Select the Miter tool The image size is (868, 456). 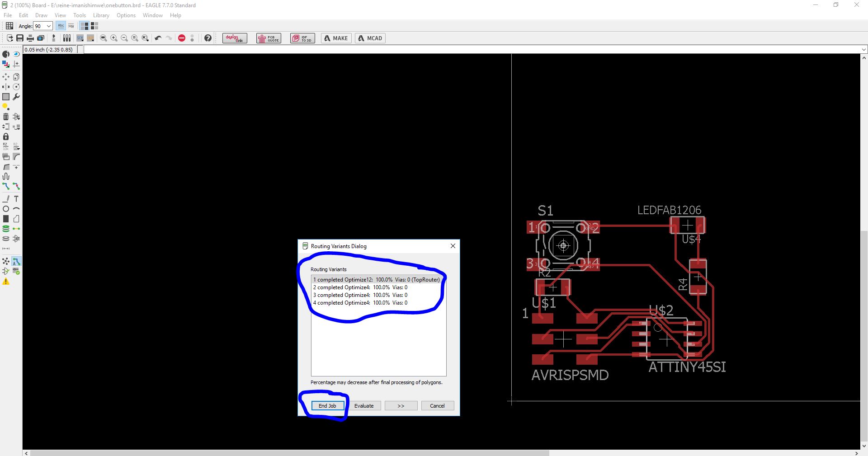(16, 156)
